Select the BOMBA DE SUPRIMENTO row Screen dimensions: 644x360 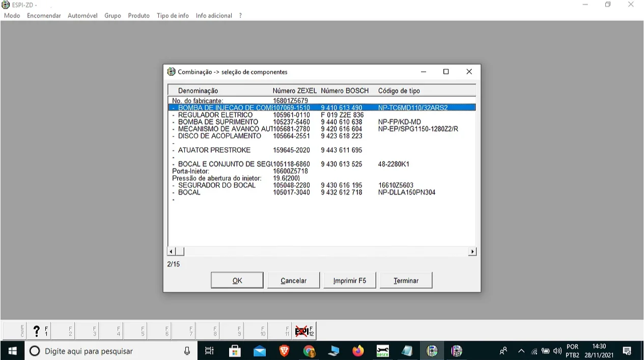coord(322,122)
